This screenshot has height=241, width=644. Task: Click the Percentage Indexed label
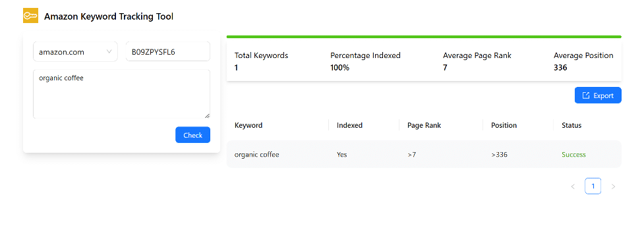point(366,55)
